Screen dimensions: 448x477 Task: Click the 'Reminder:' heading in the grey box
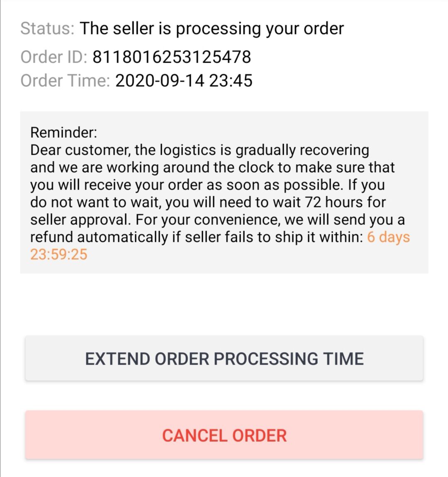tap(63, 132)
